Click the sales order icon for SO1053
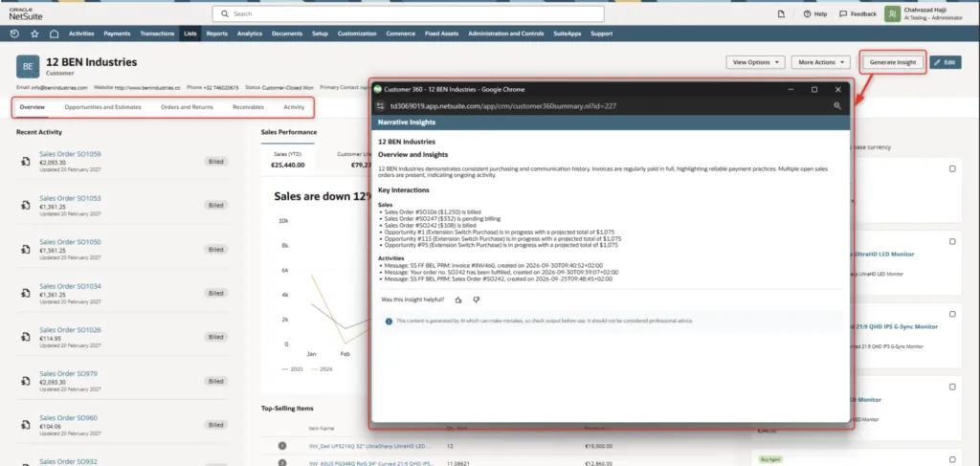This screenshot has width=980, height=466. click(25, 205)
